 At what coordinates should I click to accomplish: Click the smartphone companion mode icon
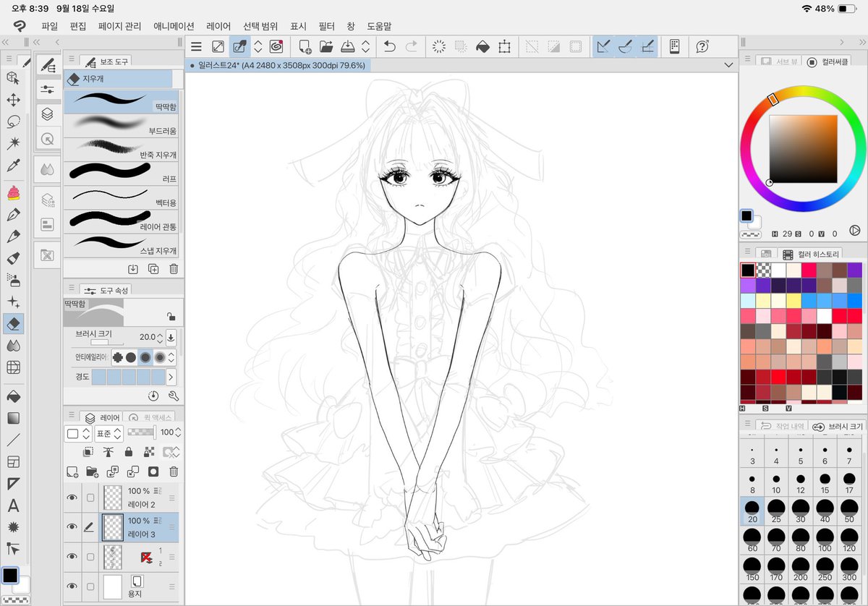[674, 47]
